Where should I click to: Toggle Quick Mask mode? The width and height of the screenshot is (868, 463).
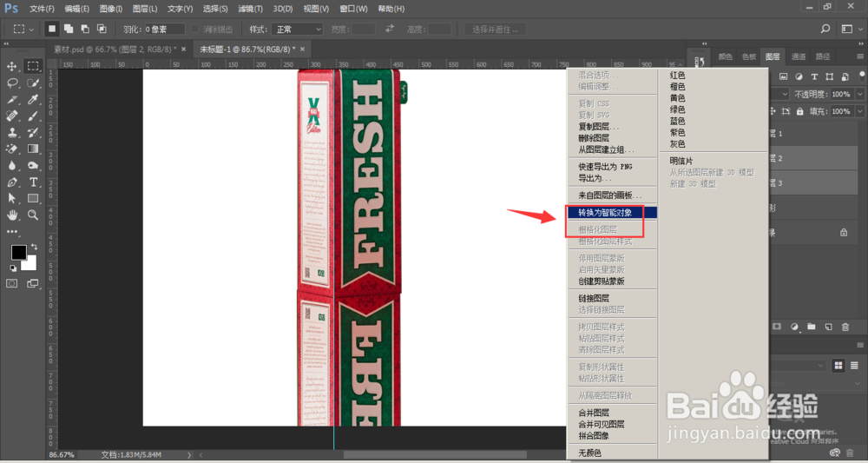(x=11, y=283)
